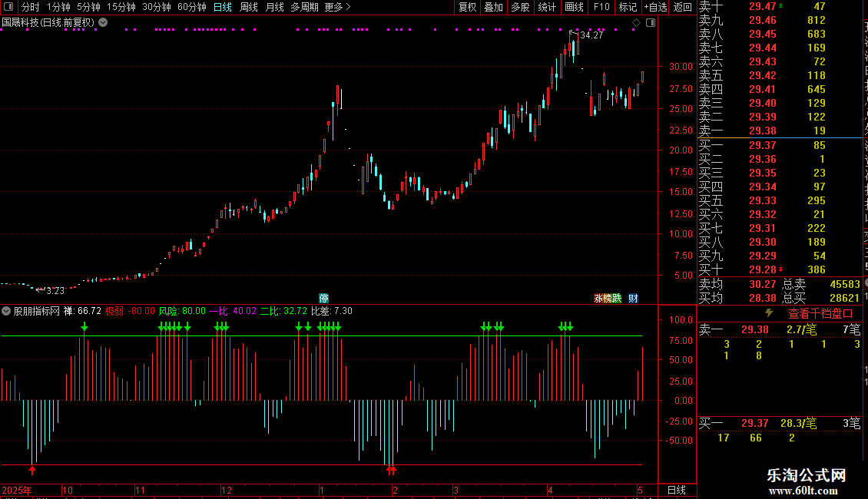Click the 涨榜跌 tag
The image size is (868, 499).
tap(608, 298)
